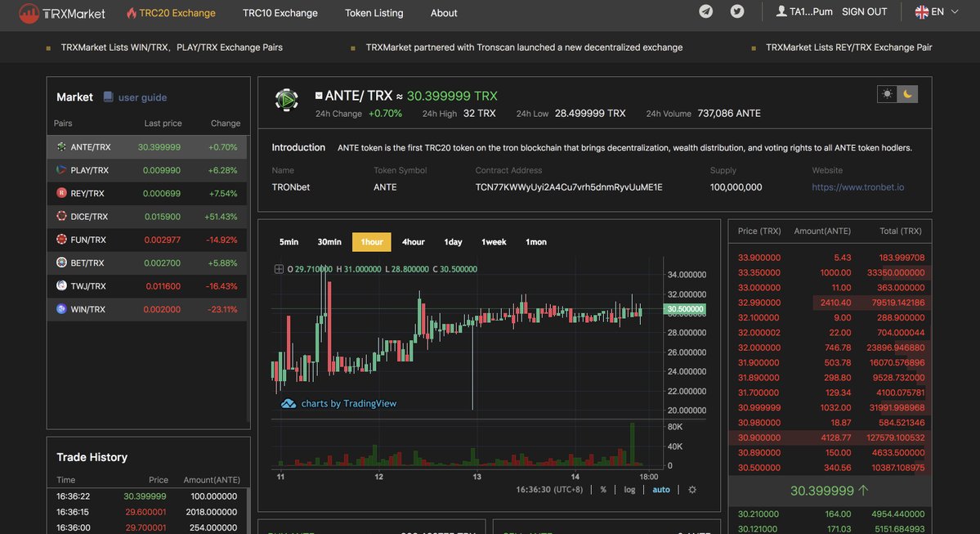Click sell order at price 30.500000
The image size is (980, 534).
[x=830, y=468]
